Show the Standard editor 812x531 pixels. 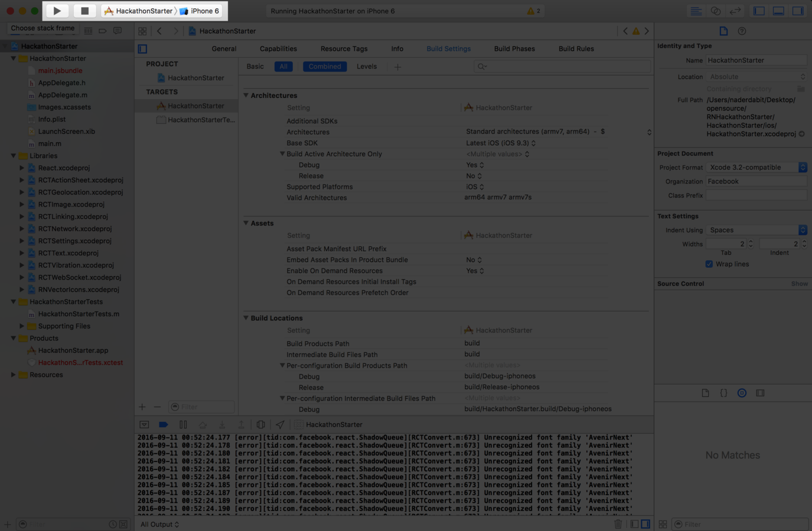(696, 11)
